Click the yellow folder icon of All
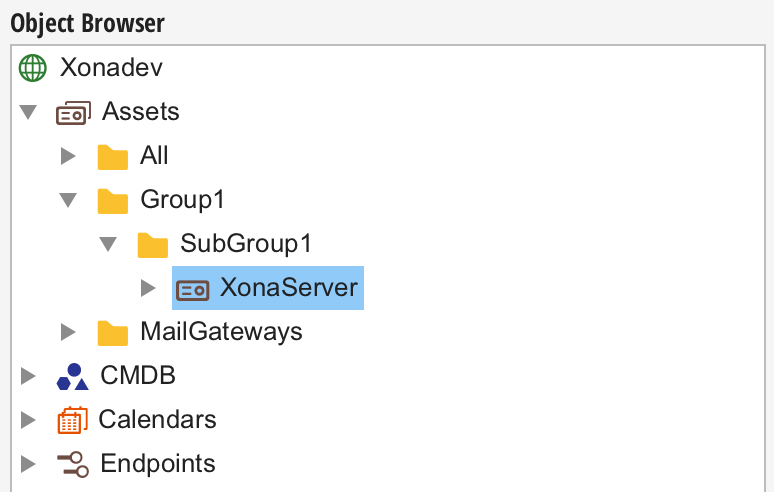Image resolution: width=774 pixels, height=492 pixels. [113, 157]
